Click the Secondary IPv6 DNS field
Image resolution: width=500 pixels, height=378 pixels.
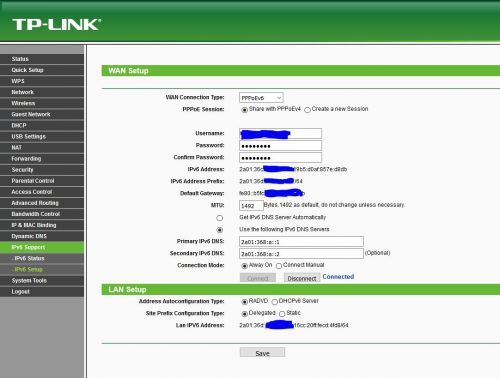pyautogui.click(x=301, y=254)
